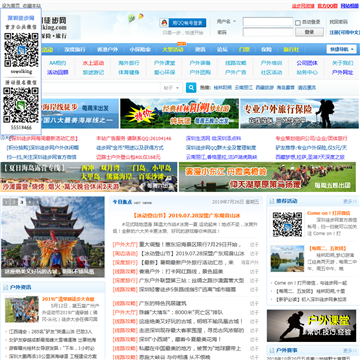Screen dimensions: 360x360
Task: Open the 网站相册 link at top
Action: click(349, 6)
